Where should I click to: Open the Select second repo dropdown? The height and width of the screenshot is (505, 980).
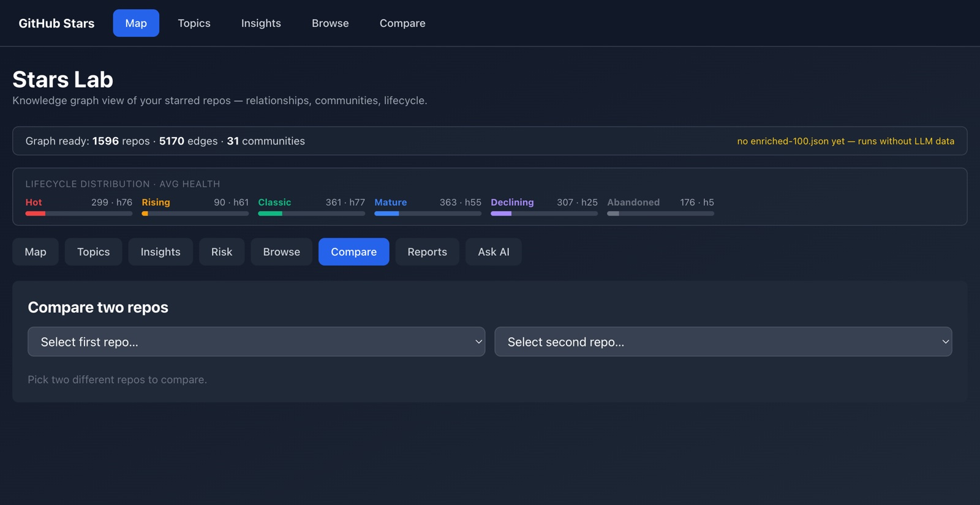pos(723,342)
